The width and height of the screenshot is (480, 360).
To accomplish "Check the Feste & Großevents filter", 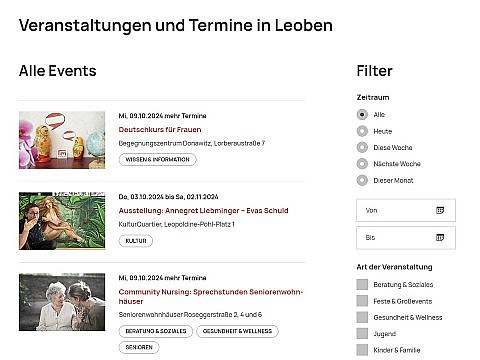I will pos(362,301).
